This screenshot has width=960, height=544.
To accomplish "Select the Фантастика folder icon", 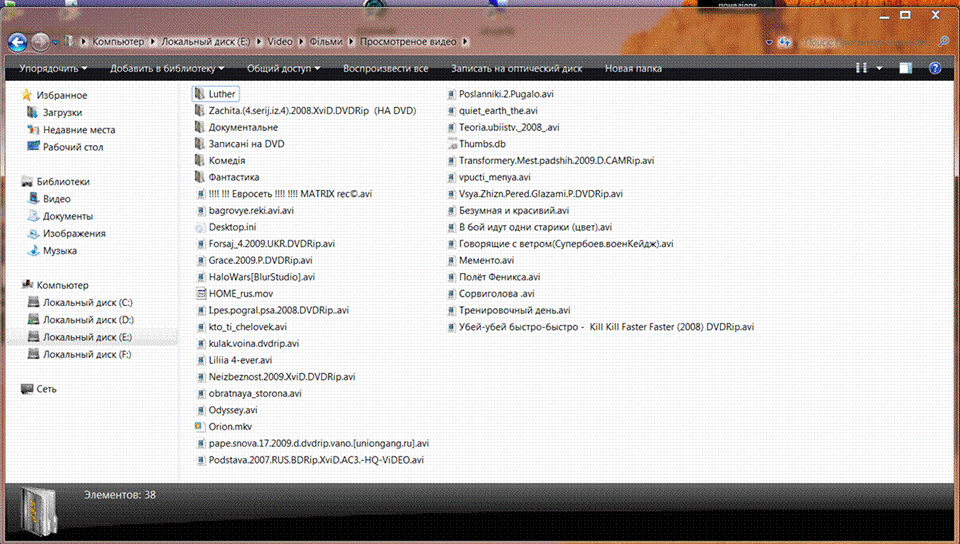I will [200, 176].
